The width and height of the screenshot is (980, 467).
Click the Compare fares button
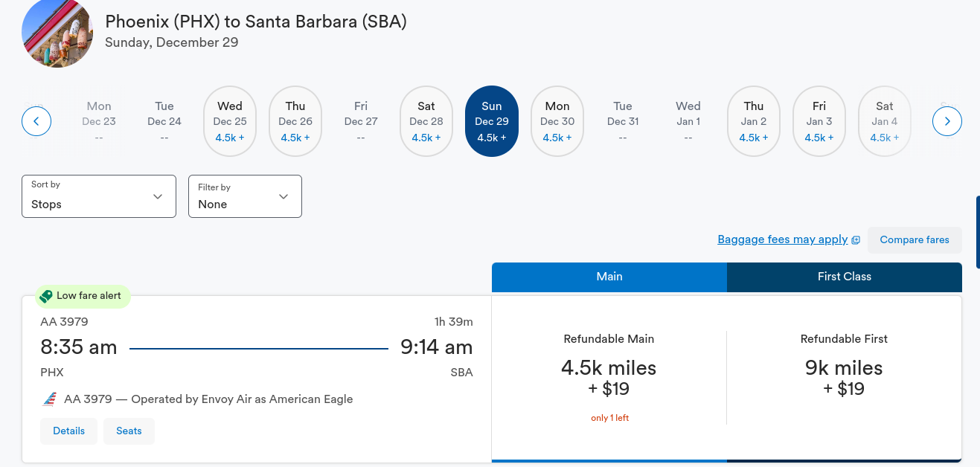coord(915,240)
